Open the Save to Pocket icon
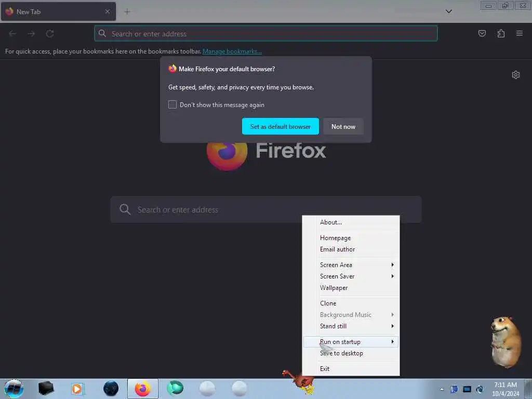This screenshot has width=532, height=399. [x=482, y=33]
